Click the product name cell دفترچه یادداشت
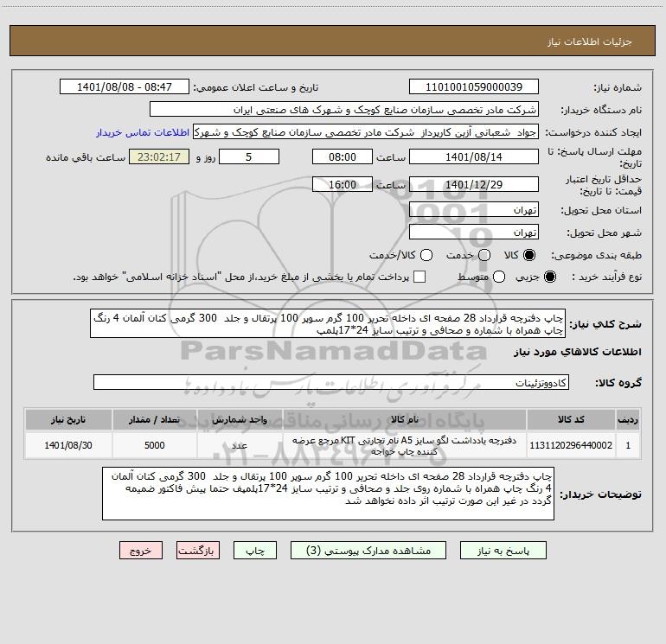Viewport: 666px width, 644px height. pyautogui.click(x=405, y=445)
